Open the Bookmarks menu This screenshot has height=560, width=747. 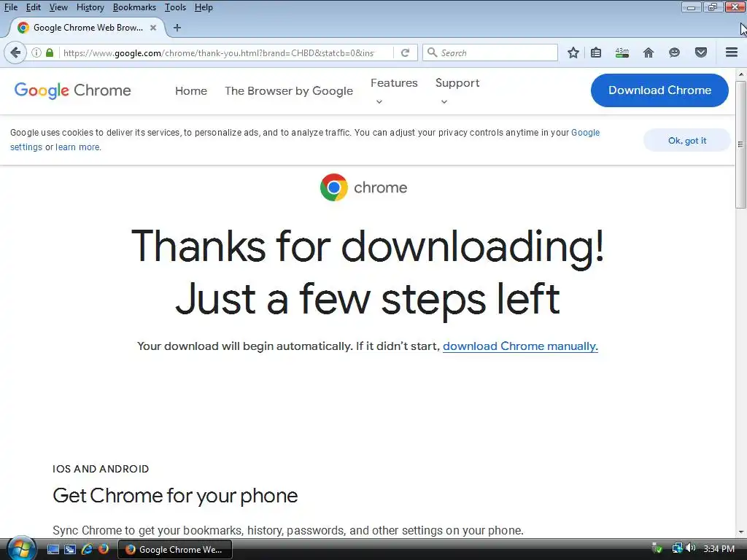click(134, 7)
